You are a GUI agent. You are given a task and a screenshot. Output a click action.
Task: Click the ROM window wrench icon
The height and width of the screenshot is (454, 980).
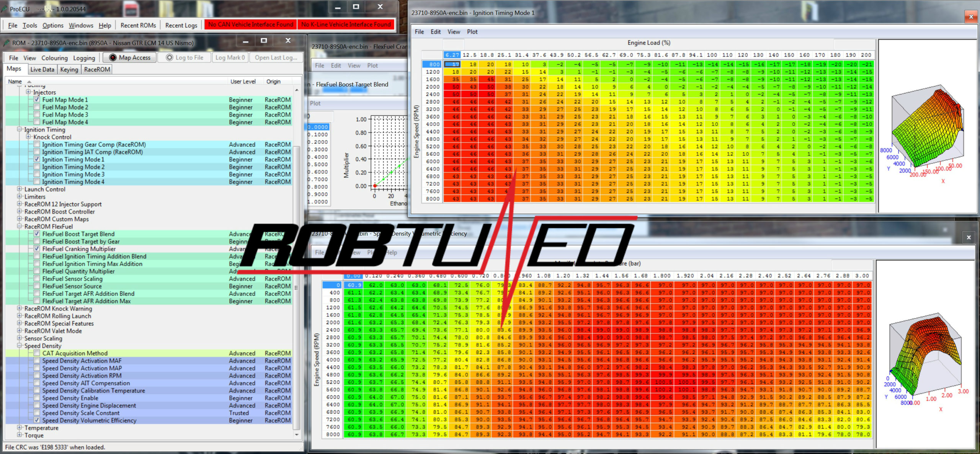(x=6, y=42)
